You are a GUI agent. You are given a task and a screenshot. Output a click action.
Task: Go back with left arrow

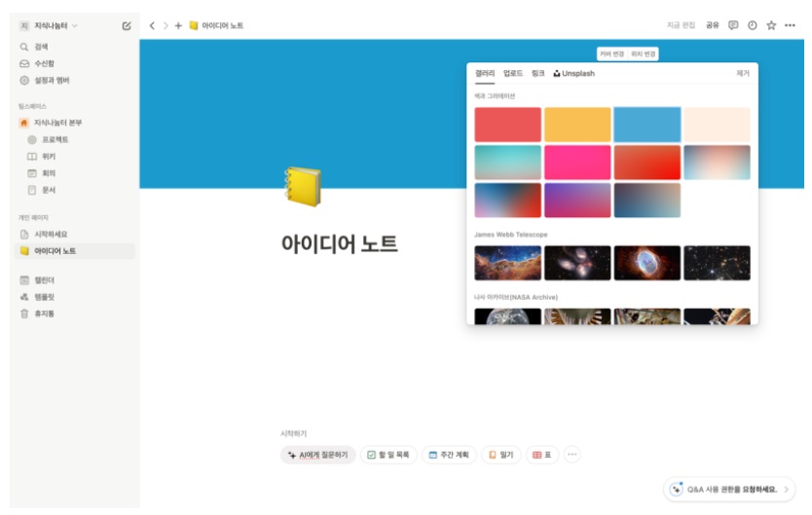click(152, 25)
